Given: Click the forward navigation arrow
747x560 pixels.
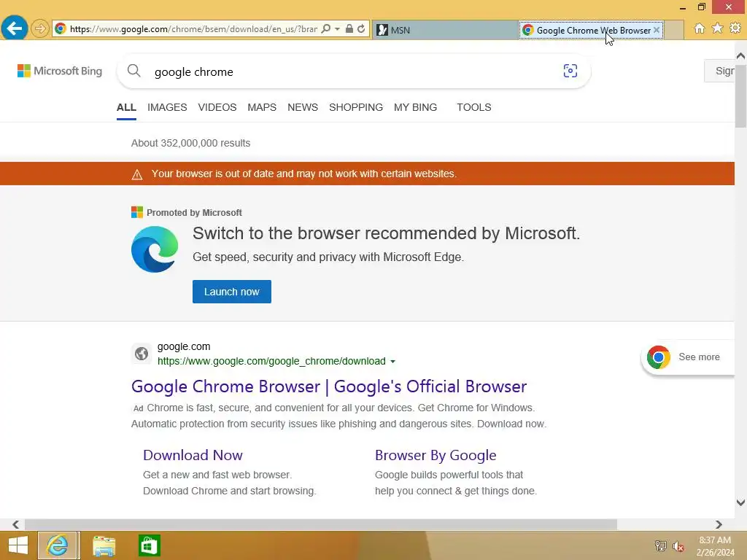Looking at the screenshot, I should 40,28.
